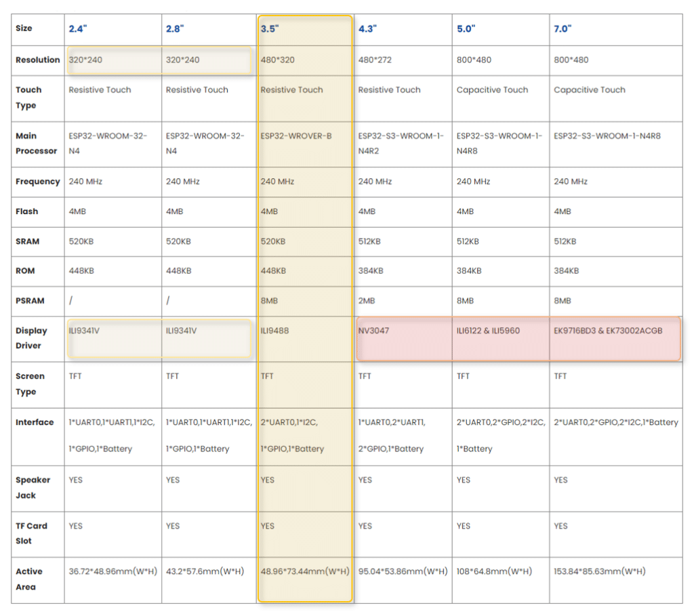Select the 'Size' row header
Image resolution: width=694 pixels, height=616 pixels.
pyautogui.click(x=24, y=28)
